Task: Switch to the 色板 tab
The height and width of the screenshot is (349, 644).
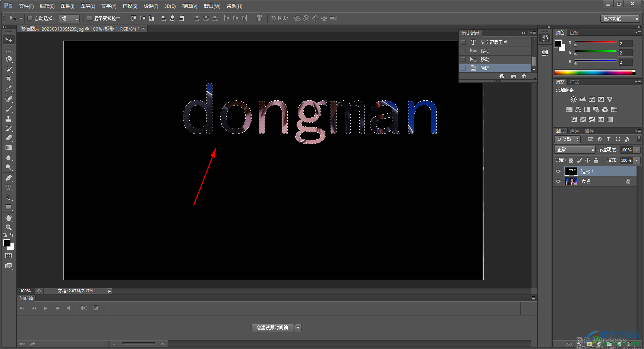Action: tap(574, 33)
